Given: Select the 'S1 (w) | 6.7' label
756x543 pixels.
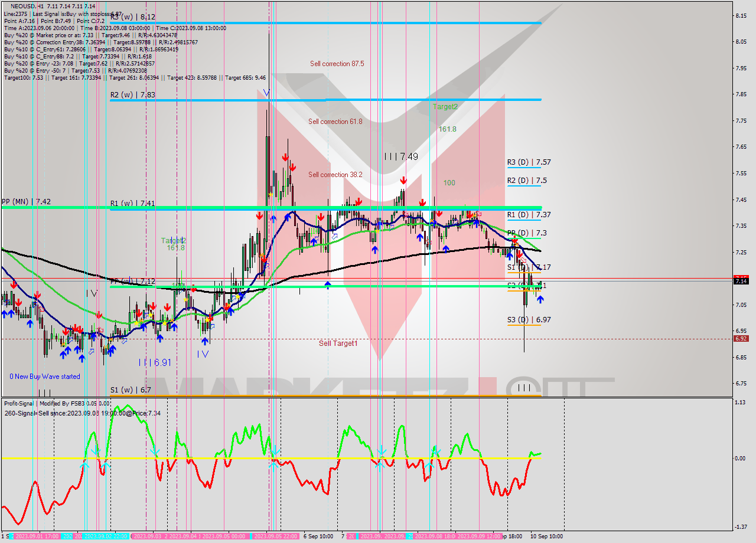Looking at the screenshot, I should (x=131, y=390).
